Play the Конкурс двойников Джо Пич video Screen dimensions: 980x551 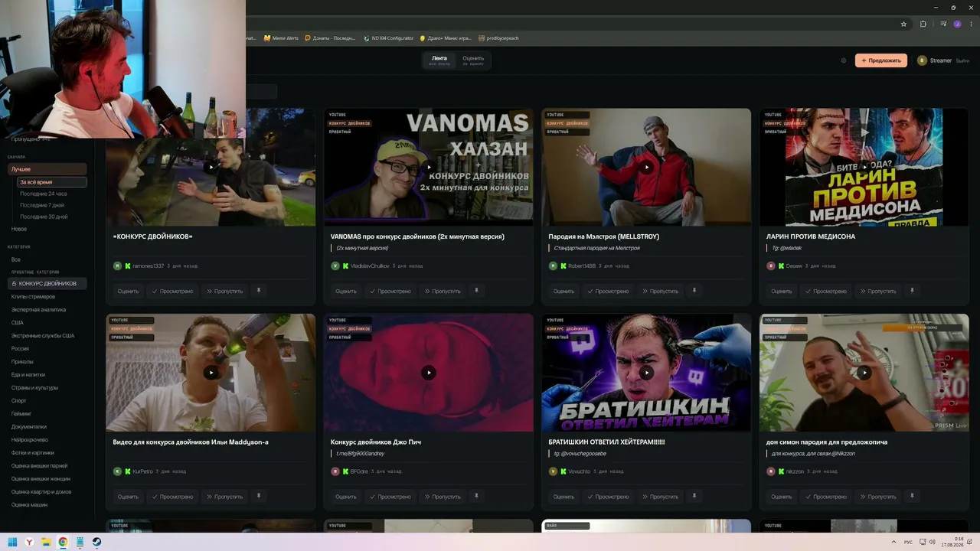(429, 373)
